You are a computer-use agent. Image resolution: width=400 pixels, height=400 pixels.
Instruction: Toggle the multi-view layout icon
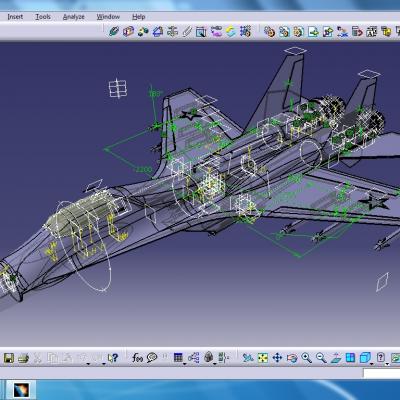[350, 358]
